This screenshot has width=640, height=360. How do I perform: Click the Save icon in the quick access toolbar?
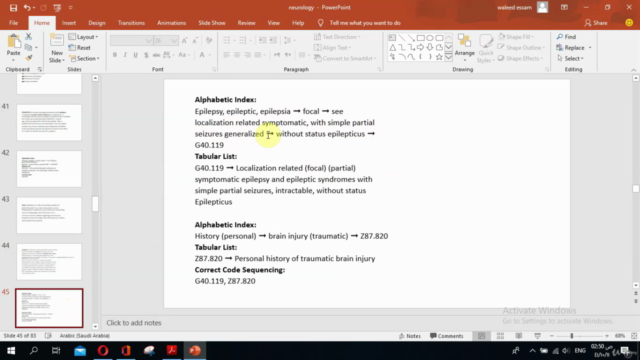point(13,7)
